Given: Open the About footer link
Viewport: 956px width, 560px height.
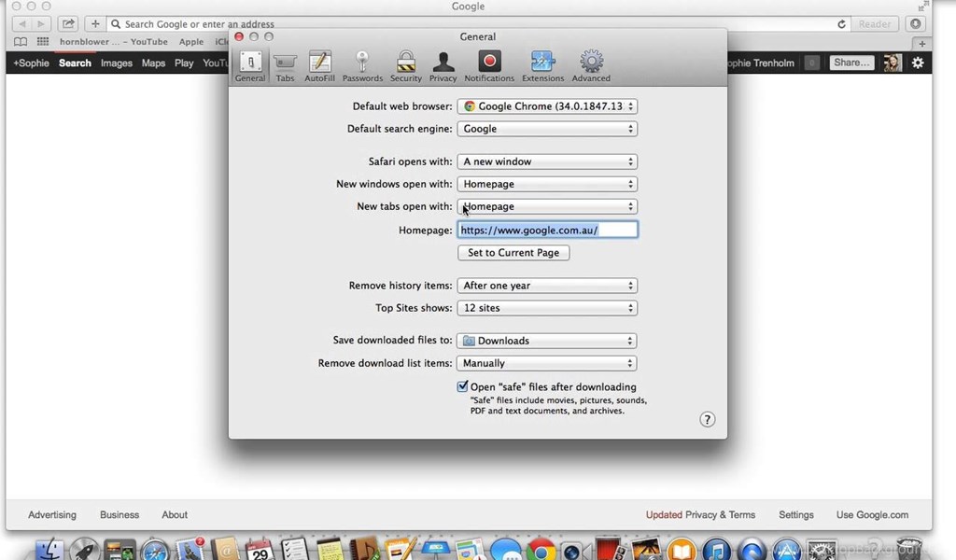Looking at the screenshot, I should point(175,515).
